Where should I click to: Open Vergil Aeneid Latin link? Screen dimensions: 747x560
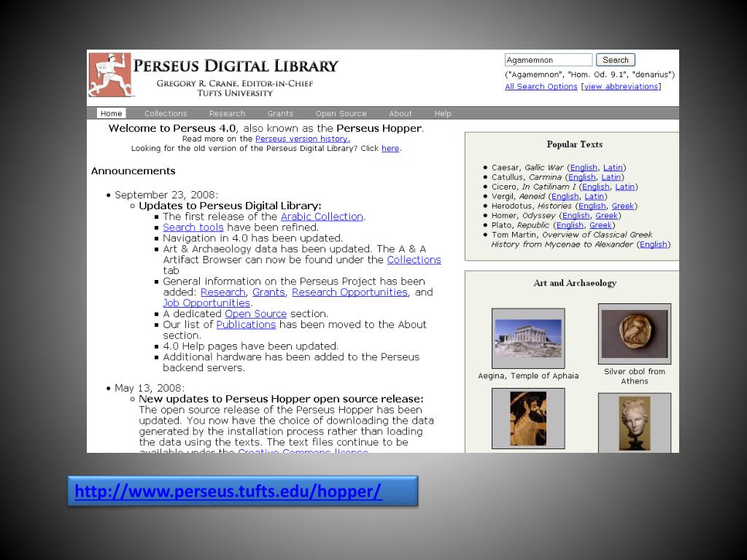tap(594, 196)
